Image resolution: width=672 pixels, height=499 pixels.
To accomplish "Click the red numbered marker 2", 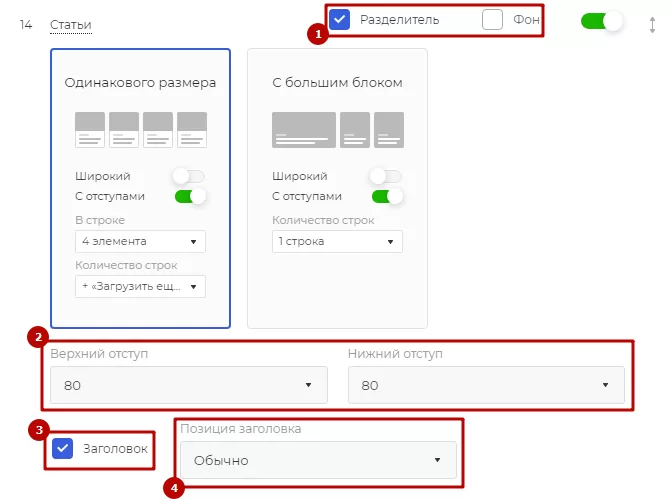I will tap(38, 337).
